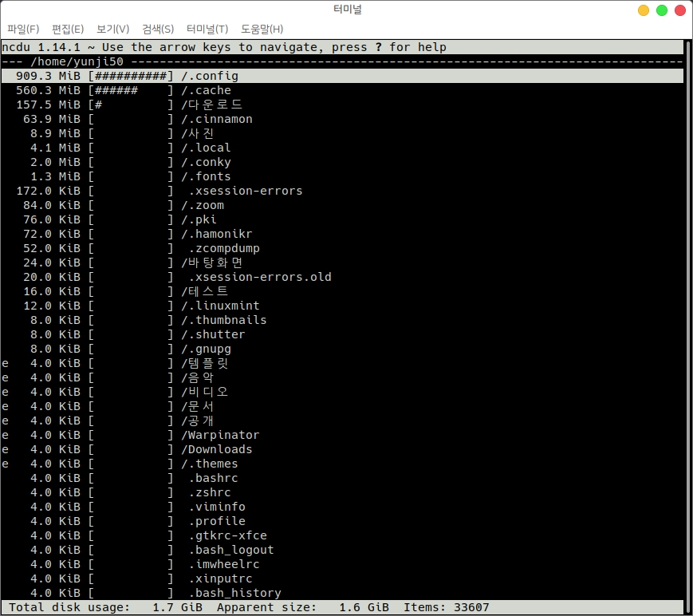Select the /다운로드 folder entry

click(x=211, y=105)
